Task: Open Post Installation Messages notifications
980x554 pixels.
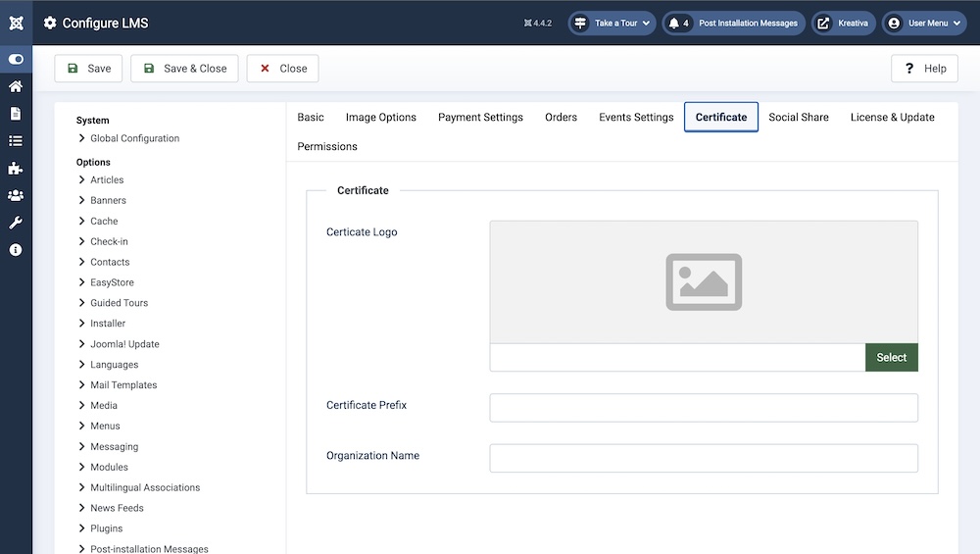Action: pyautogui.click(x=734, y=24)
